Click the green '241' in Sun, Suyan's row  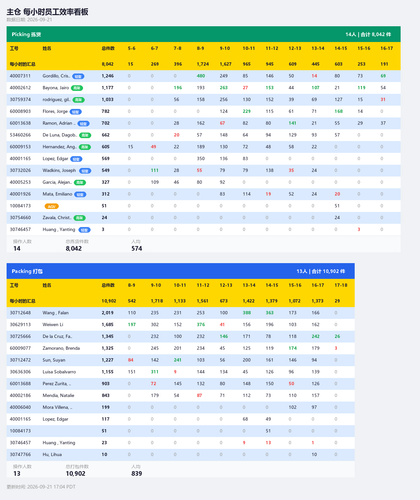[x=178, y=360]
